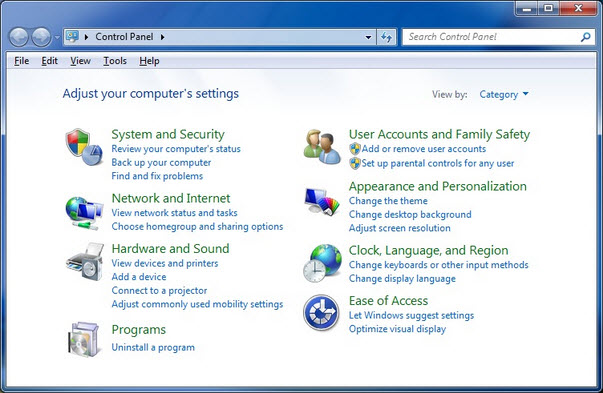Open recent pages dropdown next to Forward button
603x393 pixels.
pos(57,37)
